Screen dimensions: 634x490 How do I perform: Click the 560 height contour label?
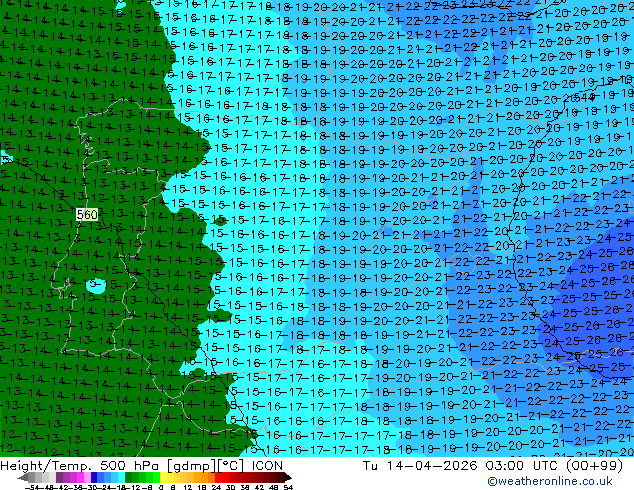[x=87, y=214]
